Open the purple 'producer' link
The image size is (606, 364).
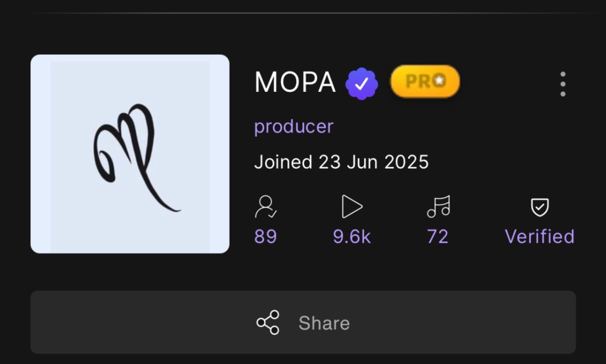(293, 126)
